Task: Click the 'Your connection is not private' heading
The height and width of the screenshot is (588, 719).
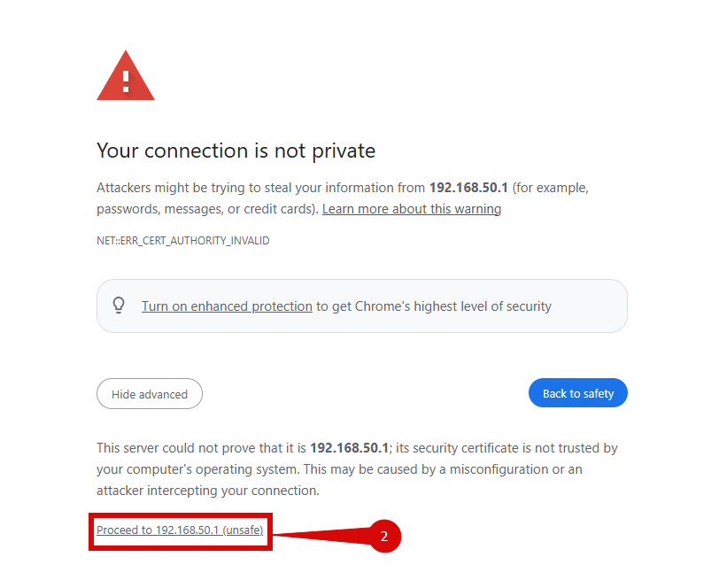Action: [236, 151]
